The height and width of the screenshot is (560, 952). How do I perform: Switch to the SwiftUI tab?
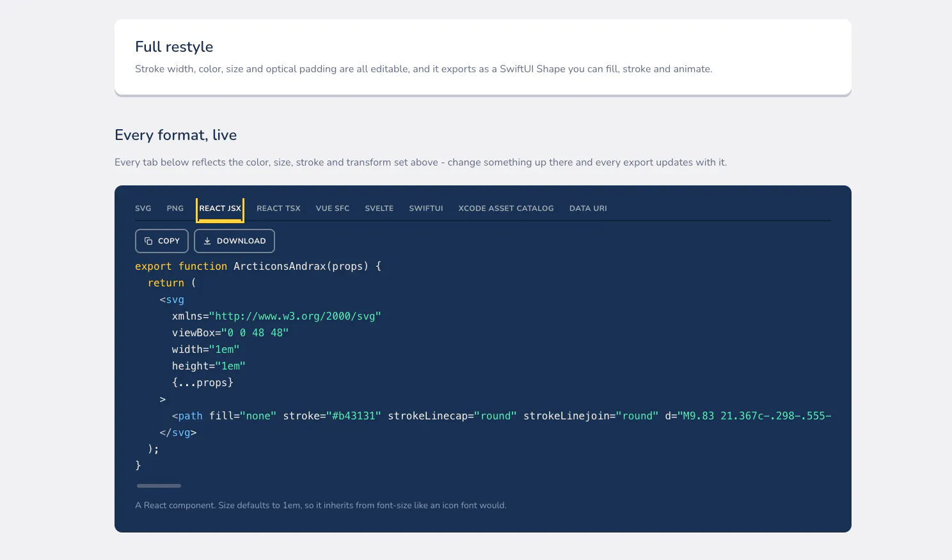(426, 208)
